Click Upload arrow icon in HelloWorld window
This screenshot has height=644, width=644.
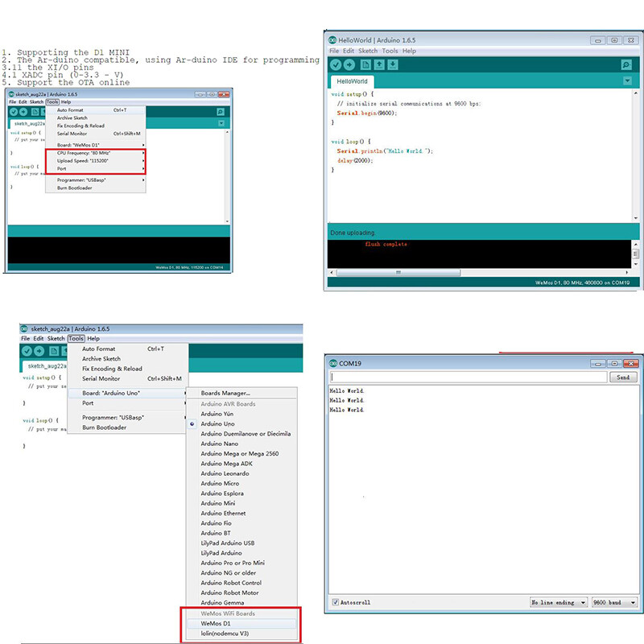tap(349, 65)
